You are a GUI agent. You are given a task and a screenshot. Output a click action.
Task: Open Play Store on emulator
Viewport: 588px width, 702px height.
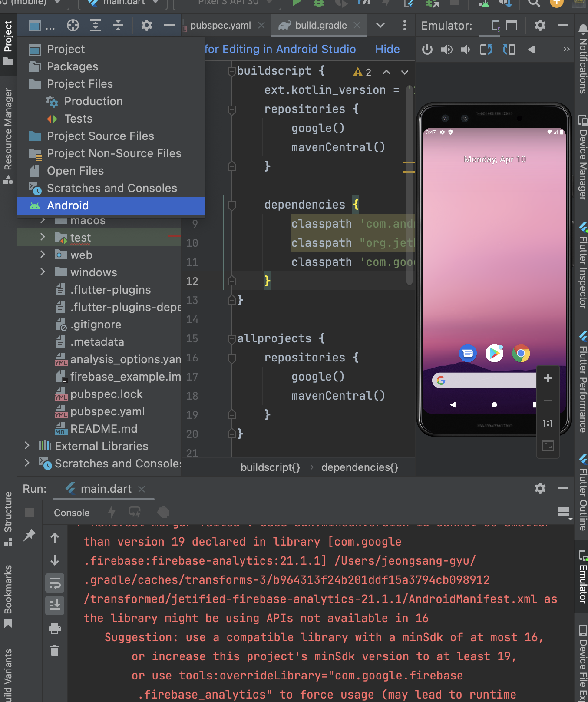coord(494,353)
